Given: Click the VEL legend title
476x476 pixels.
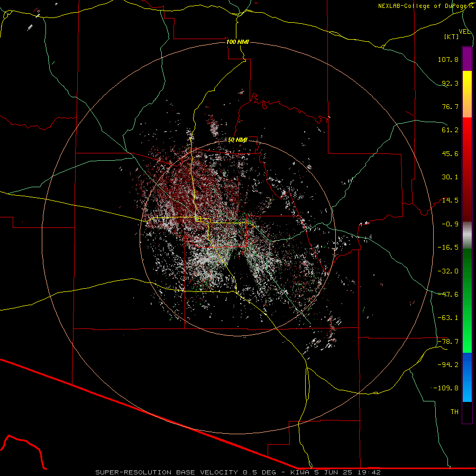Looking at the screenshot, I should coord(464,32).
